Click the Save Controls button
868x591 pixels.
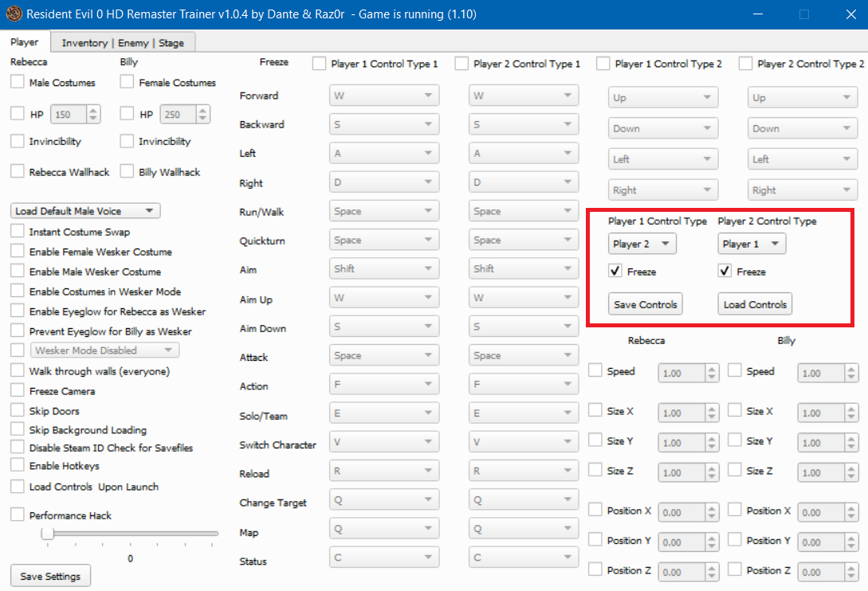pyautogui.click(x=646, y=303)
